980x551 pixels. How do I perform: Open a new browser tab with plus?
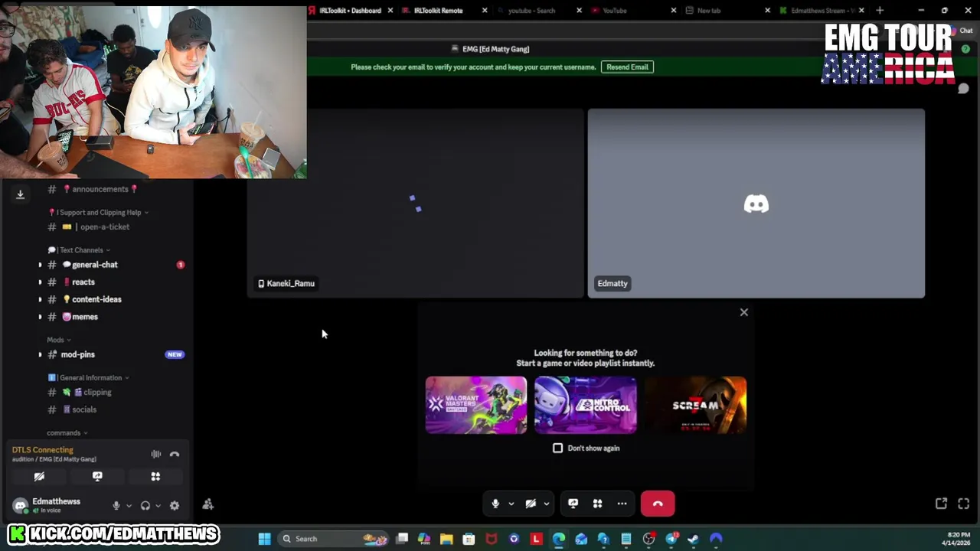point(880,11)
